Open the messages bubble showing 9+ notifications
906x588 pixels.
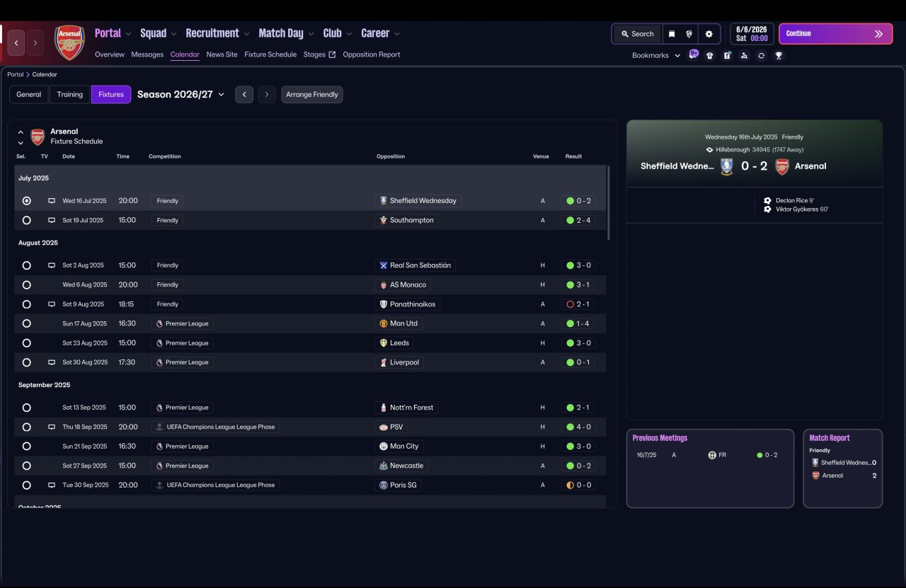tap(694, 54)
